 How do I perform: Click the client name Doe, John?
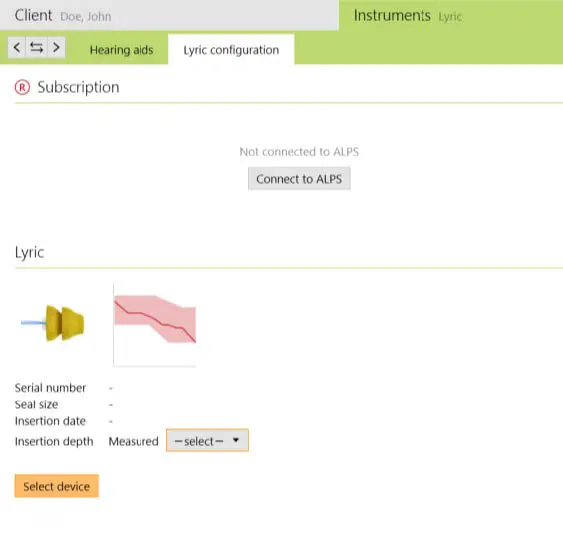click(86, 17)
